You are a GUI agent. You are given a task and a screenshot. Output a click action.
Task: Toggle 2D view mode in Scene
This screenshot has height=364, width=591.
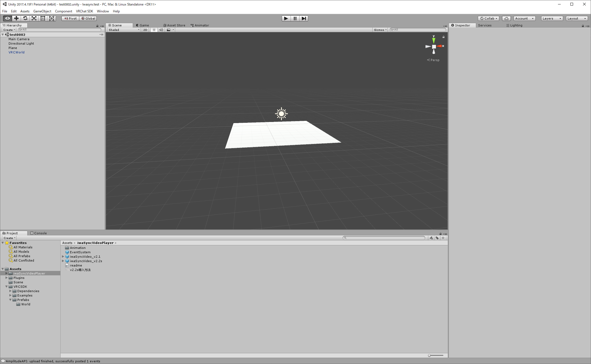pos(145,30)
